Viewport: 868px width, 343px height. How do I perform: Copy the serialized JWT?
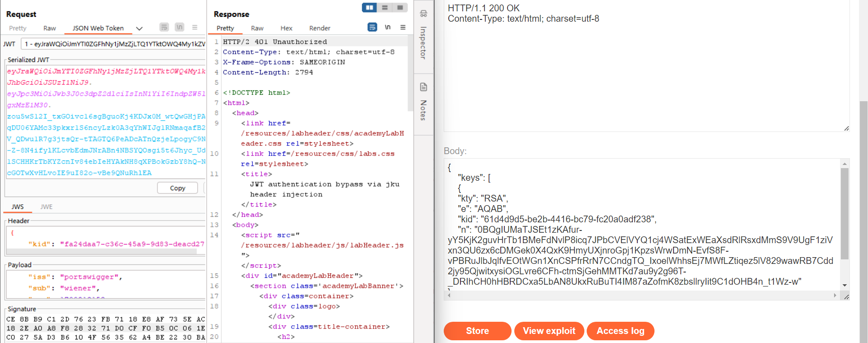[178, 188]
